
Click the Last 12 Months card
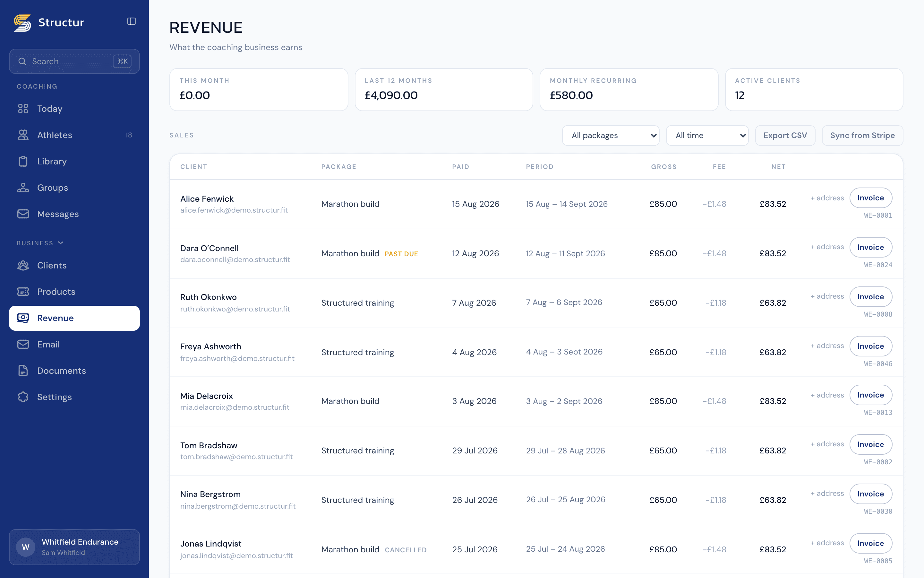click(x=444, y=90)
